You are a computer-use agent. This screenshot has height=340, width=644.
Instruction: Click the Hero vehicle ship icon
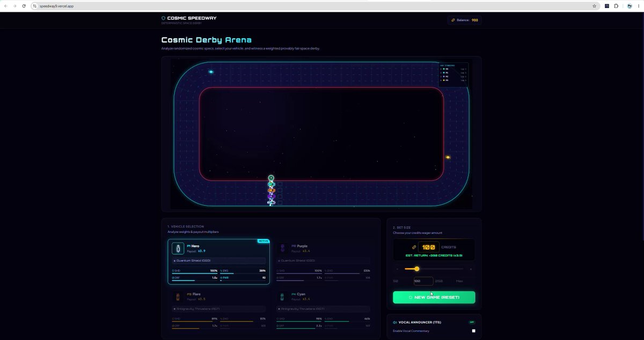[x=178, y=248]
